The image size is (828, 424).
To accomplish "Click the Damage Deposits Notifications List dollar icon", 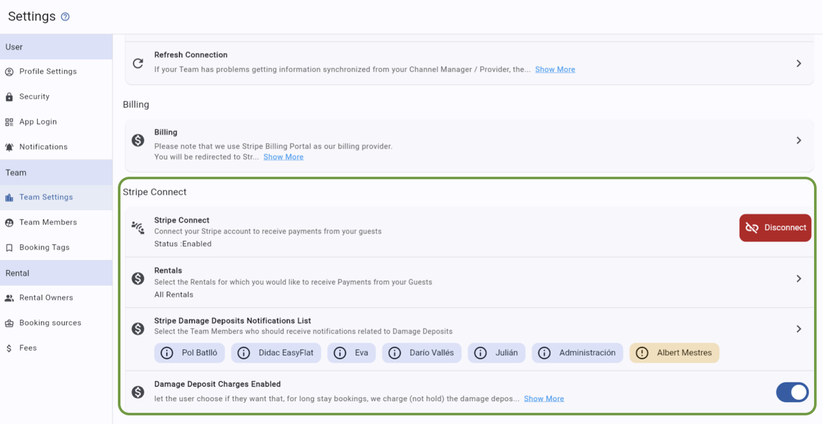I will [138, 329].
